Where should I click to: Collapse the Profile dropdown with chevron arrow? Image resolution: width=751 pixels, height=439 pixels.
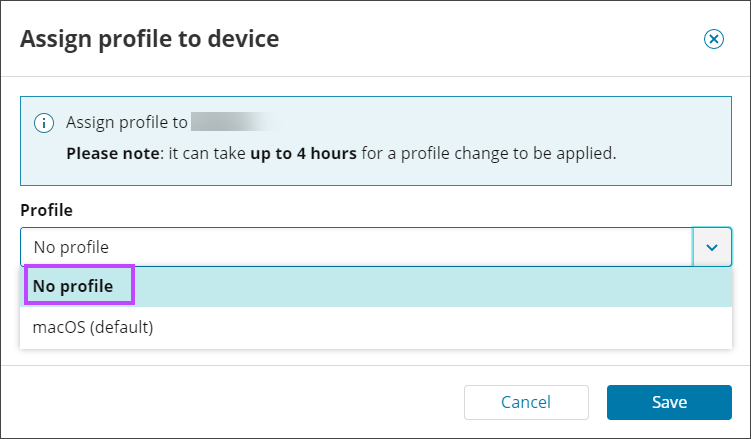pos(712,247)
